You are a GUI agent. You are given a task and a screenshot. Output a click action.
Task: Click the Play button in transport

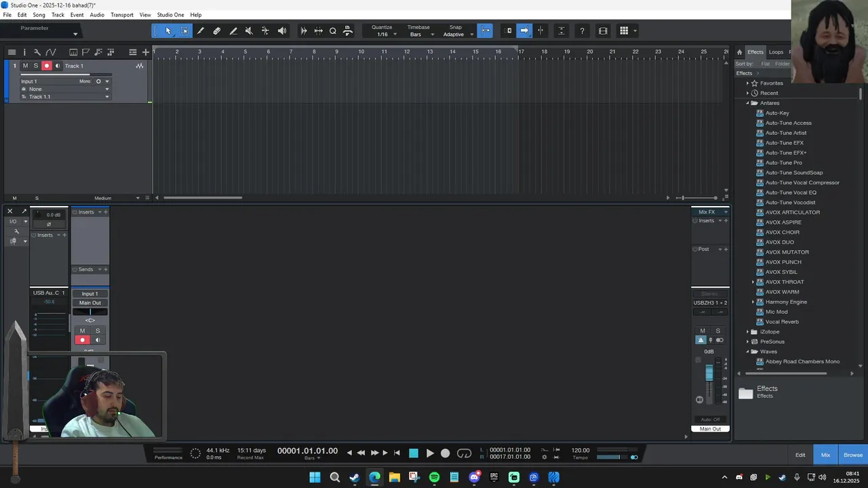430,453
